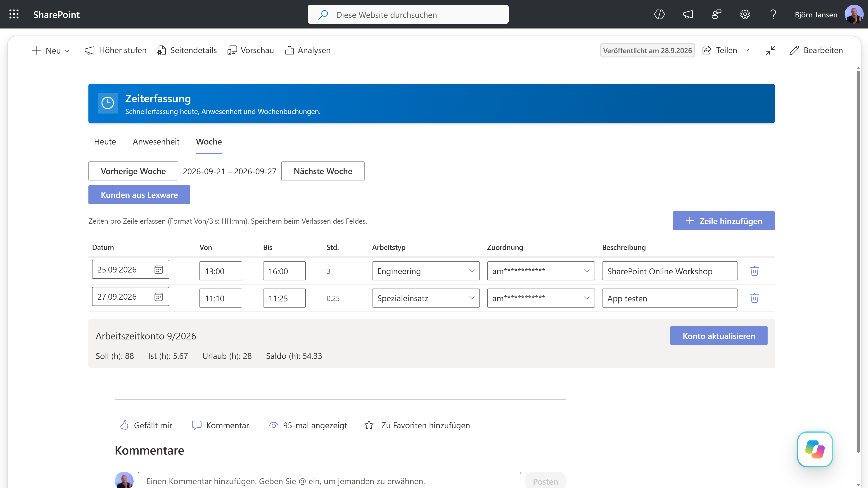This screenshot has height=488, width=868.
Task: Delete the App testen row
Action: 754,298
